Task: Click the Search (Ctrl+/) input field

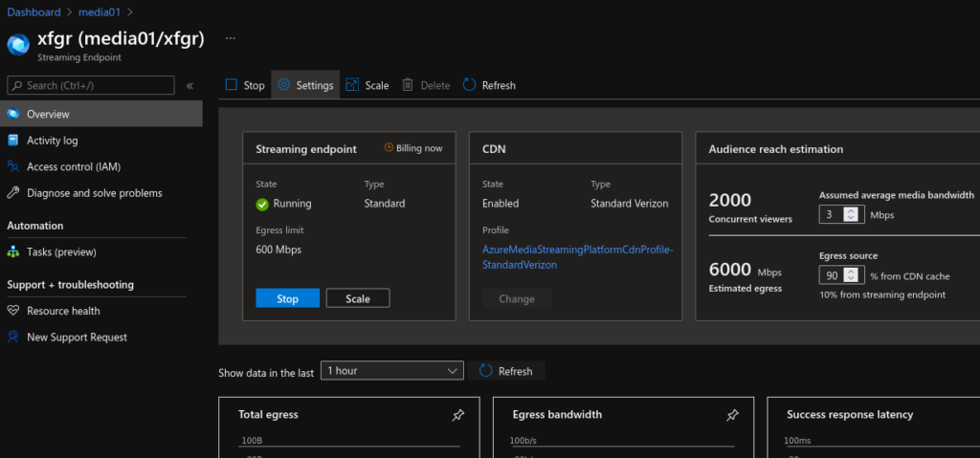Action: coord(91,86)
